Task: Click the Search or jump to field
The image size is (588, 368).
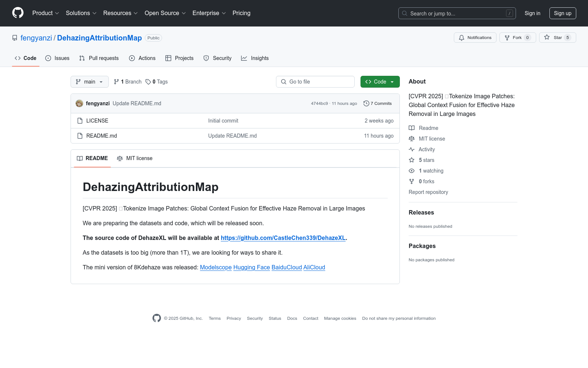Action: point(457,13)
